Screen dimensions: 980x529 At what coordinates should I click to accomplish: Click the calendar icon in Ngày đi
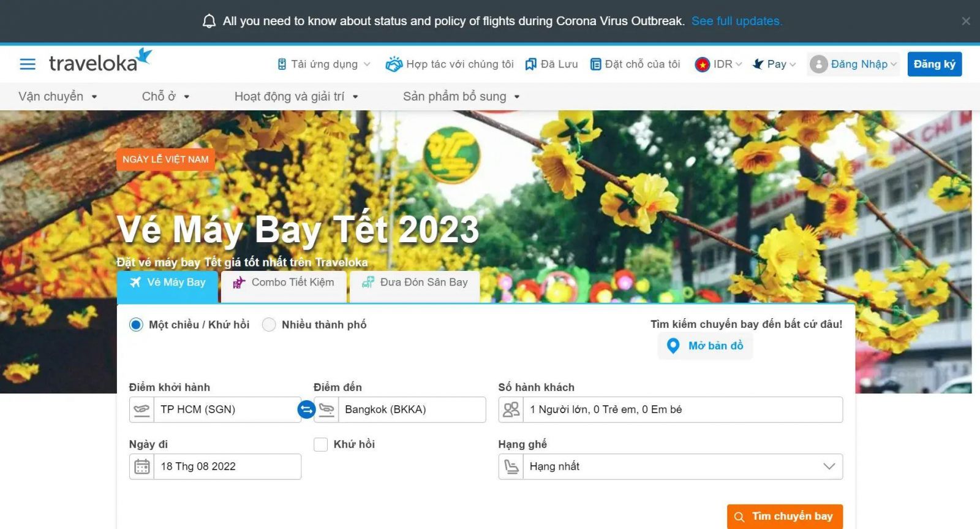point(141,466)
